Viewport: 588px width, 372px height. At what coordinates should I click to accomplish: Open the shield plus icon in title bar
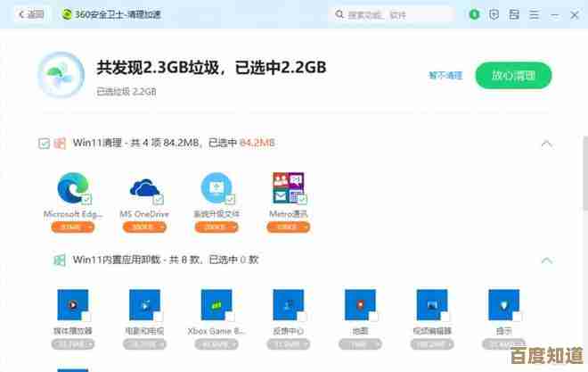pos(494,14)
